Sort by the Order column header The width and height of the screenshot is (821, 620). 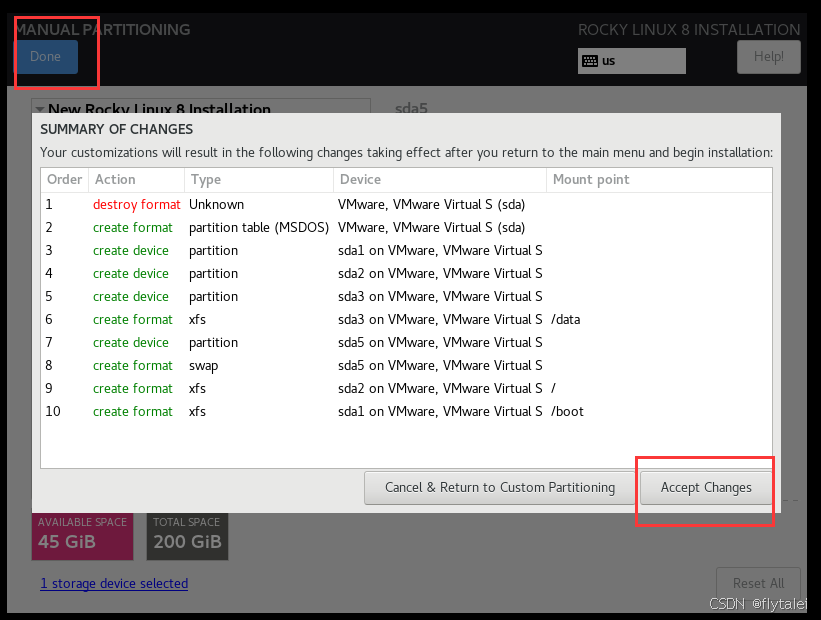[64, 180]
